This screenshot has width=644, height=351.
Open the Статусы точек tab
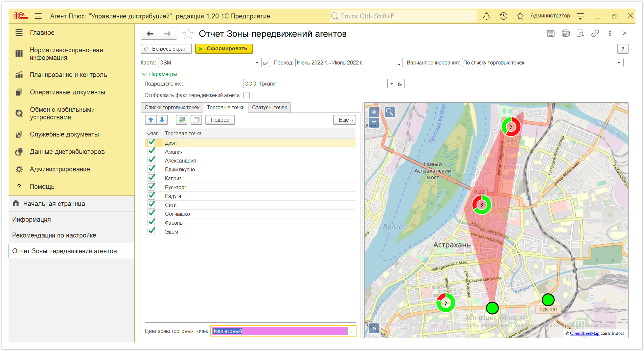269,108
